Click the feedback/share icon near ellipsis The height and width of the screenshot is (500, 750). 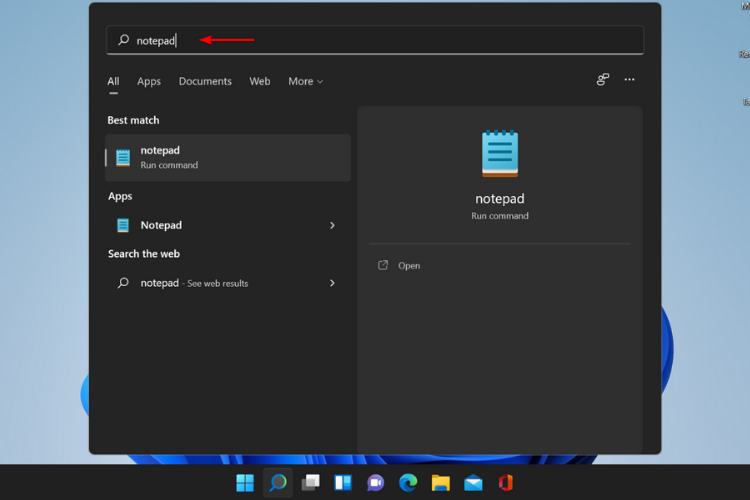tap(603, 80)
